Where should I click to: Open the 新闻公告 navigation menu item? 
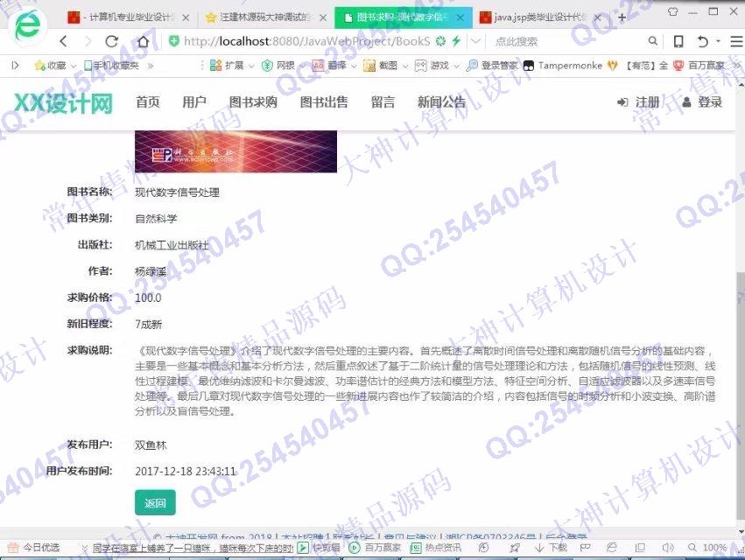(x=441, y=102)
